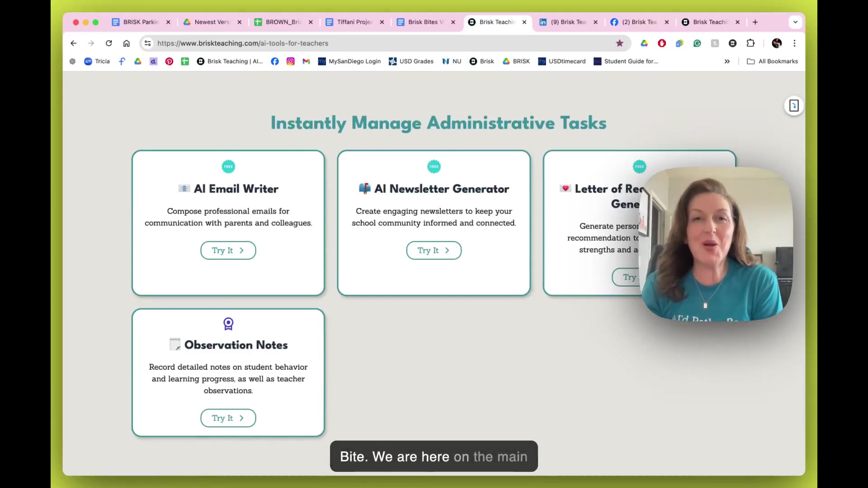The height and width of the screenshot is (488, 868).
Task: Show hidden bookmarks with the chevron
Action: click(x=727, y=61)
